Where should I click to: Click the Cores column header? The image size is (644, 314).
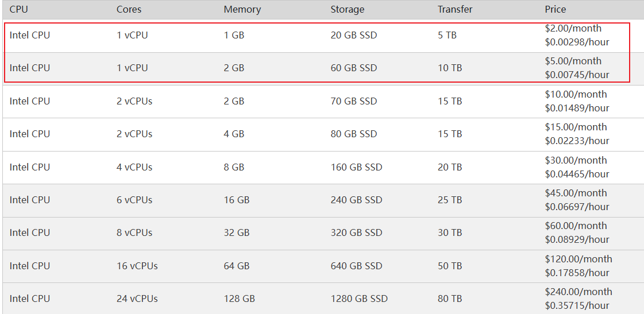[x=129, y=9]
